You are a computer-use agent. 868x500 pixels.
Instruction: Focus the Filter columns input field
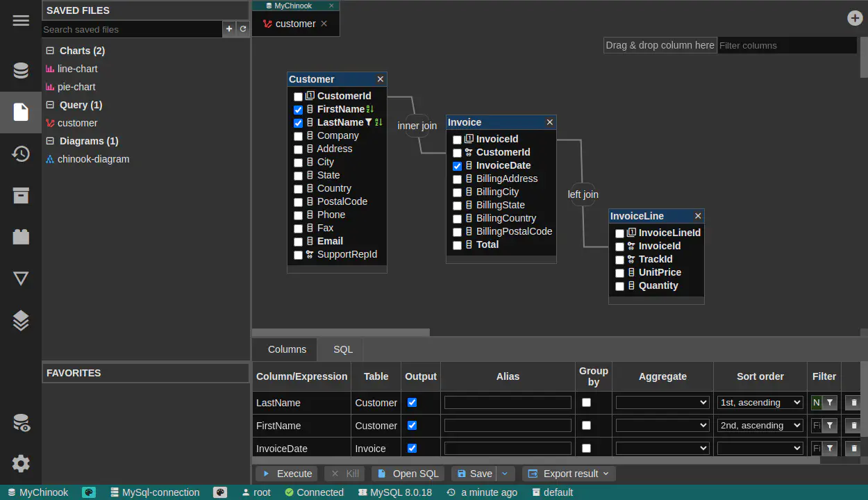point(787,45)
